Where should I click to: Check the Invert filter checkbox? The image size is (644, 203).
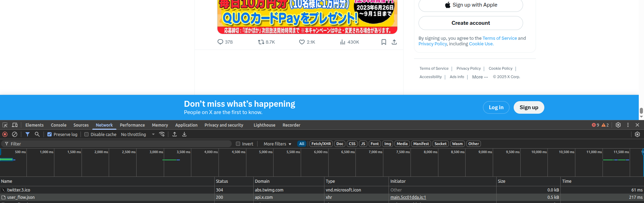[238, 144]
